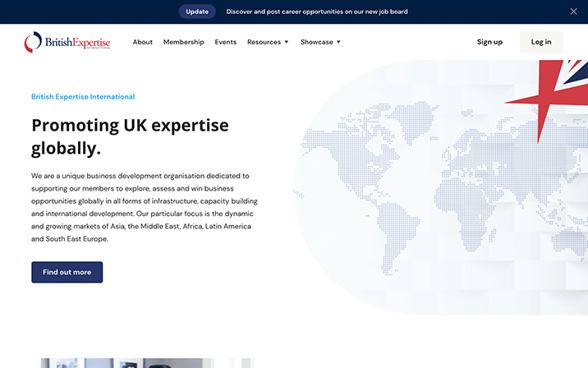This screenshot has height=368, width=588.
Task: Click the dotted world map image
Action: [x=441, y=187]
